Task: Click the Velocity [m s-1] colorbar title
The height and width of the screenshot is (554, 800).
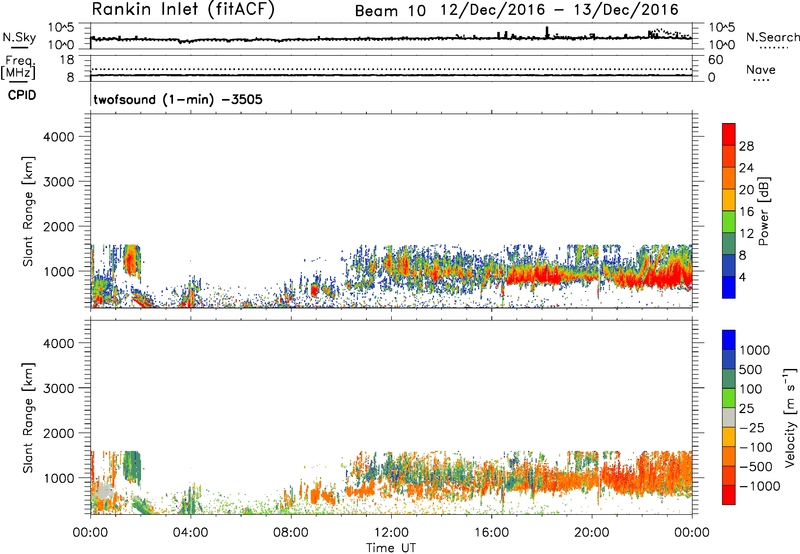Action: (790, 417)
